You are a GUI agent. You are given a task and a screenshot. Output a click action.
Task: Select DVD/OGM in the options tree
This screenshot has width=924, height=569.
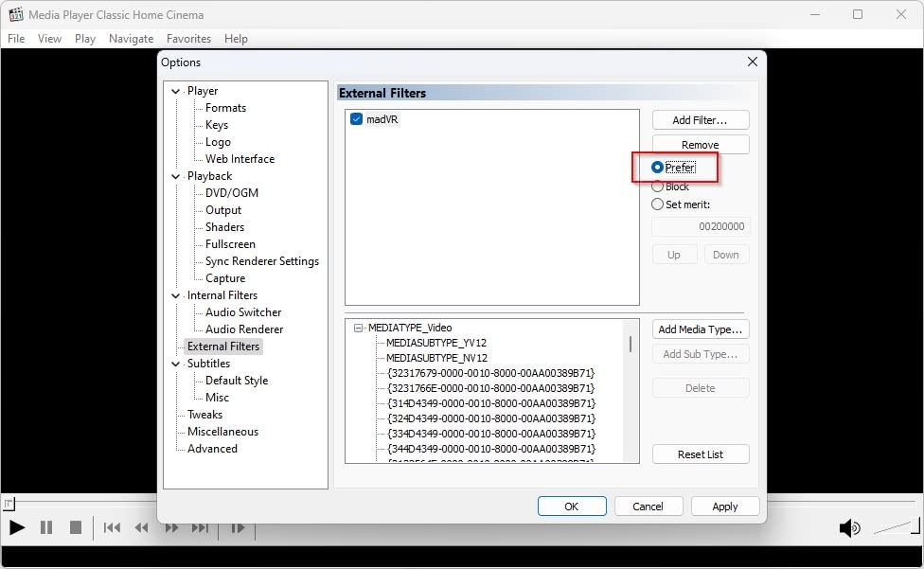tap(232, 193)
